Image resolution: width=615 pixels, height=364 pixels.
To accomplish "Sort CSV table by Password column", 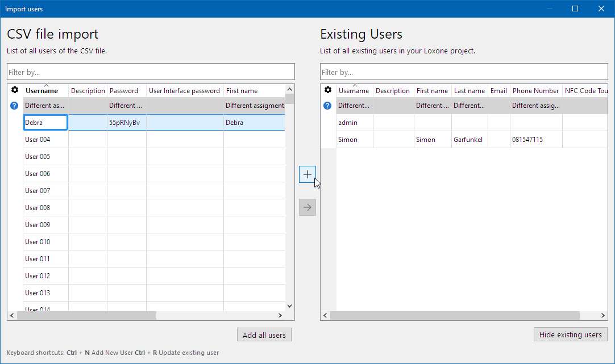I will (x=124, y=91).
